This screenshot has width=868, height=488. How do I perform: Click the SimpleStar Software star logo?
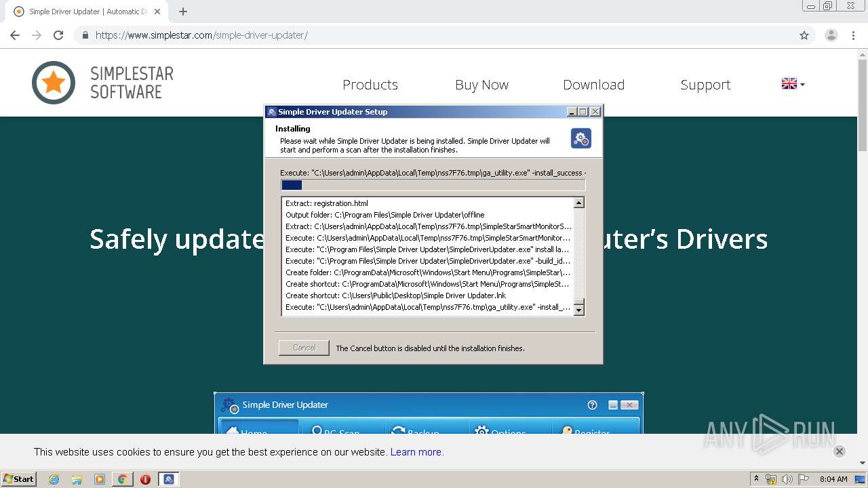click(54, 83)
